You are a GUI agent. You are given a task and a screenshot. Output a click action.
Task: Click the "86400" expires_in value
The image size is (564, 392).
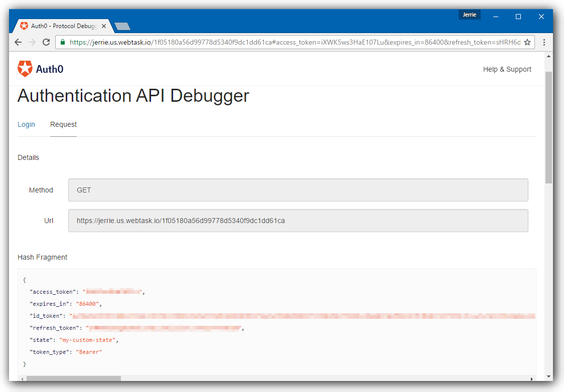[x=87, y=304]
